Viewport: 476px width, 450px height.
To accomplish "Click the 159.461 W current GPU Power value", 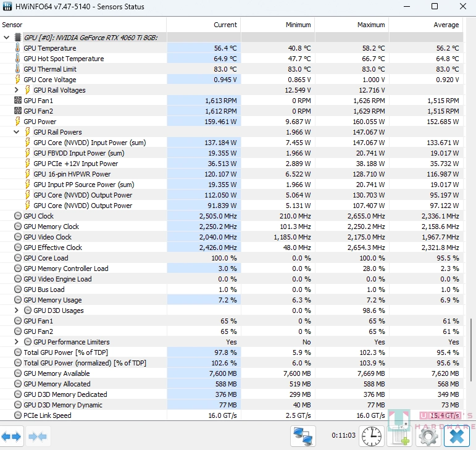I will point(220,122).
